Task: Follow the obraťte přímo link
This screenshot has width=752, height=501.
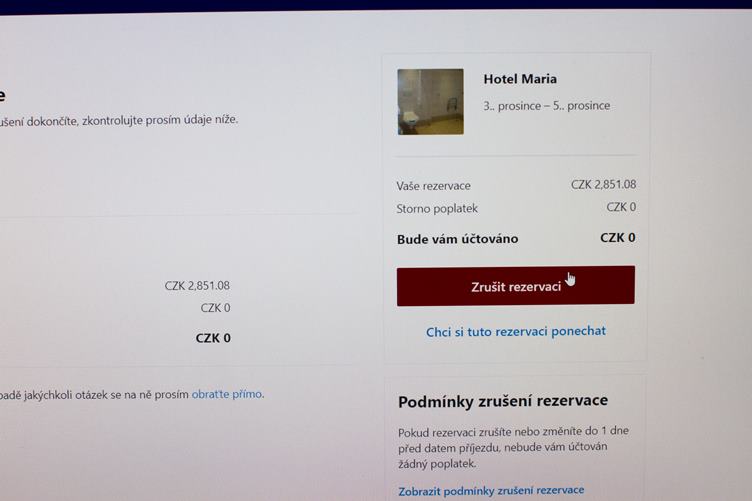Action: [227, 394]
